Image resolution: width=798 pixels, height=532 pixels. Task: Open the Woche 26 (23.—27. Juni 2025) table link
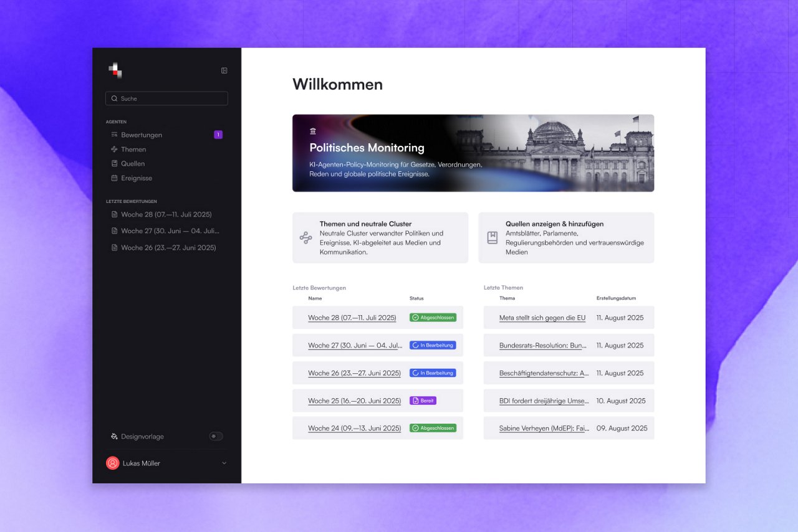click(x=354, y=373)
